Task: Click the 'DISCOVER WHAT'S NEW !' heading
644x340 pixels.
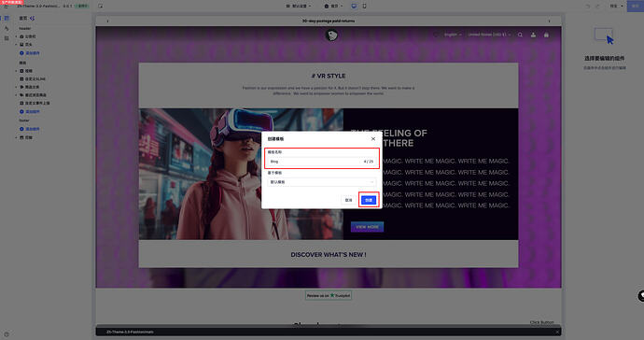Action: [329, 255]
